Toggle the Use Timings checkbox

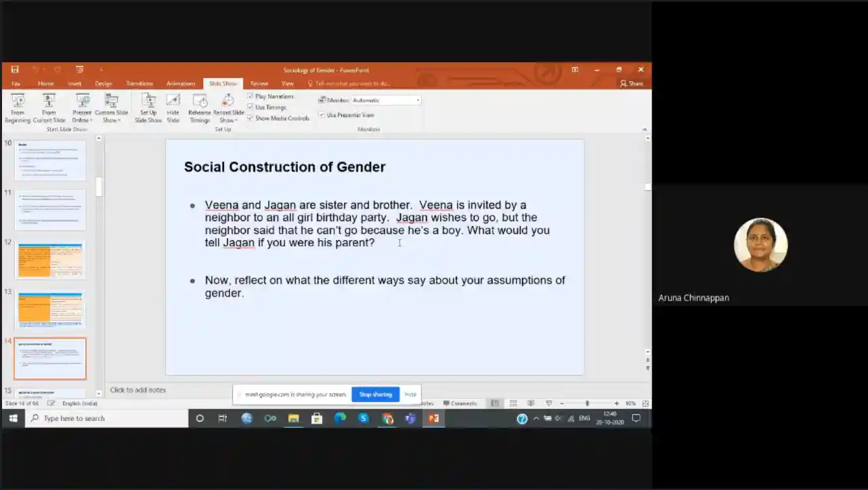pos(251,107)
